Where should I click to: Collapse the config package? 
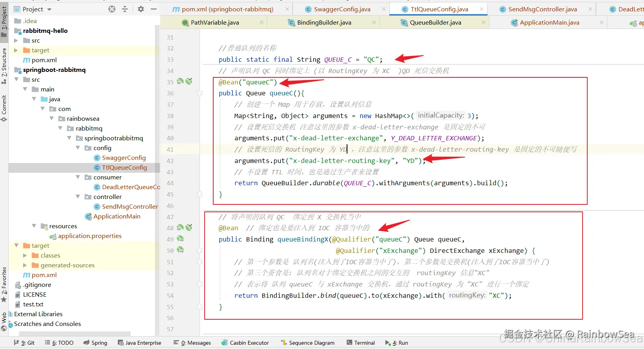click(78, 148)
